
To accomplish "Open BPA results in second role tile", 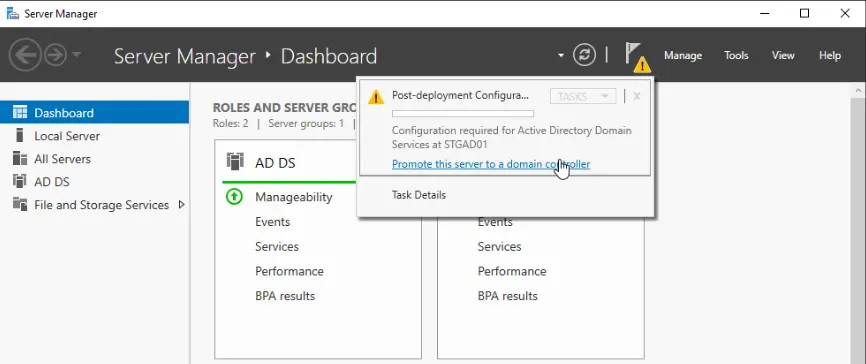I will tap(508, 296).
